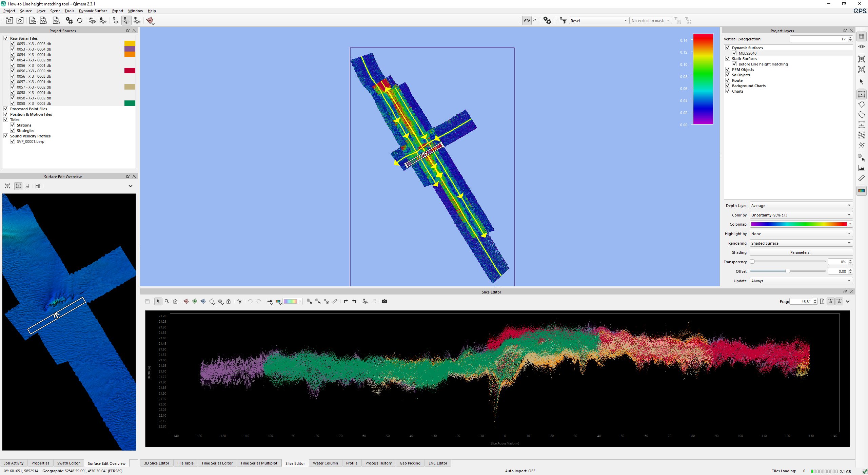Click the new project folder icon
The image size is (868, 475).
pos(9,21)
